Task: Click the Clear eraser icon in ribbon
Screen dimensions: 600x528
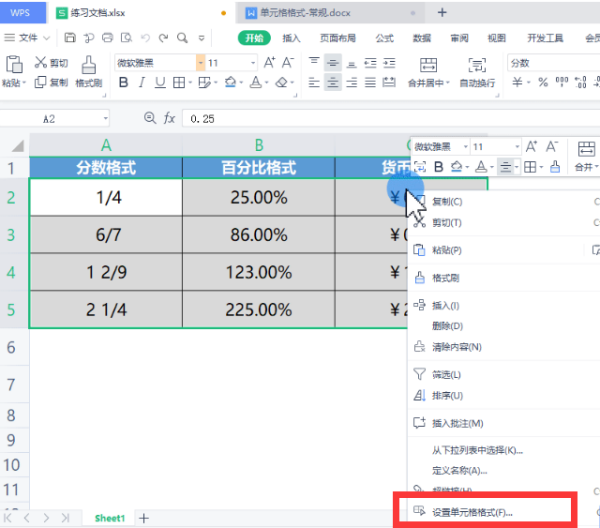Action: 282,82
